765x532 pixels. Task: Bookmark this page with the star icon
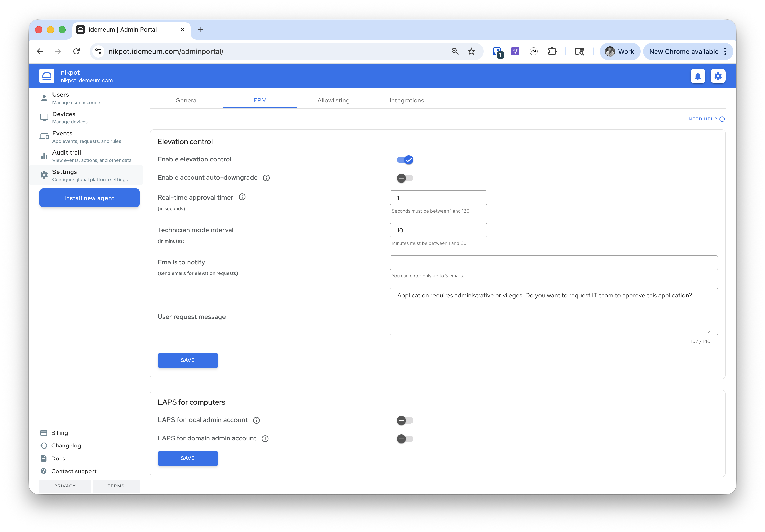pyautogui.click(x=471, y=51)
